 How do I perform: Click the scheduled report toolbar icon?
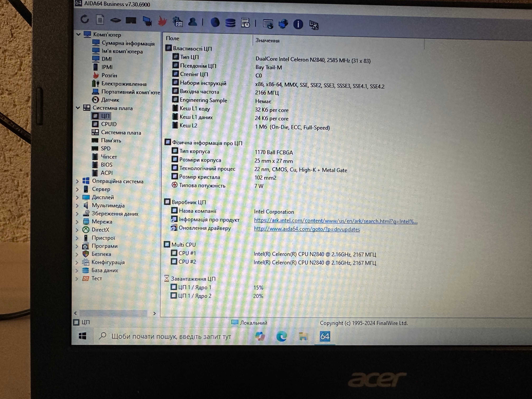(x=245, y=23)
